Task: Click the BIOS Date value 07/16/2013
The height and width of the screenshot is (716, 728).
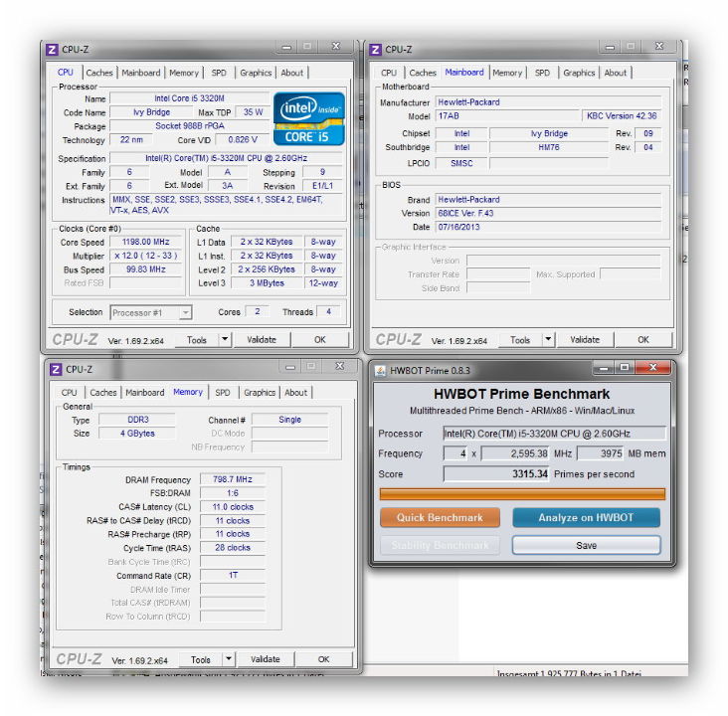Action: (548, 227)
